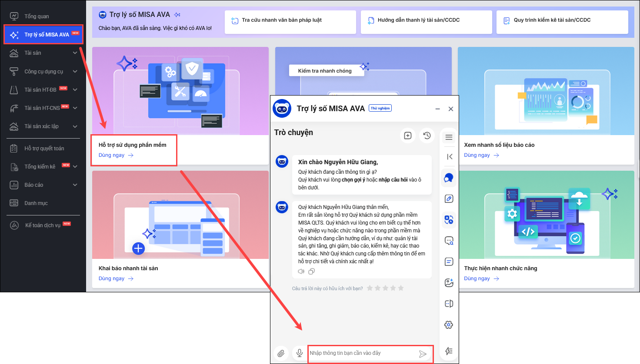Open the Hỗ trợ sử dụng phần mềm card image
Image resolution: width=640 pixels, height=364 pixels.
[x=180, y=91]
